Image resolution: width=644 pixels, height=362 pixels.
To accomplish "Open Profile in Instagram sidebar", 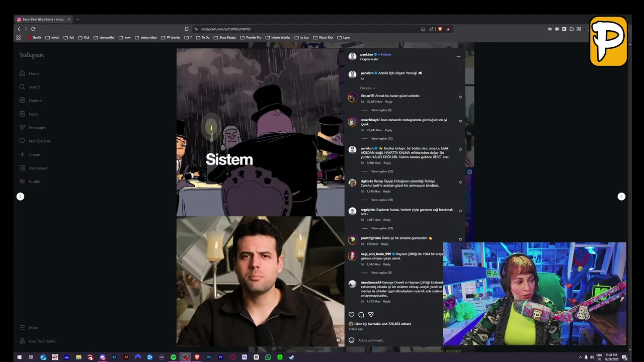I will [30, 182].
